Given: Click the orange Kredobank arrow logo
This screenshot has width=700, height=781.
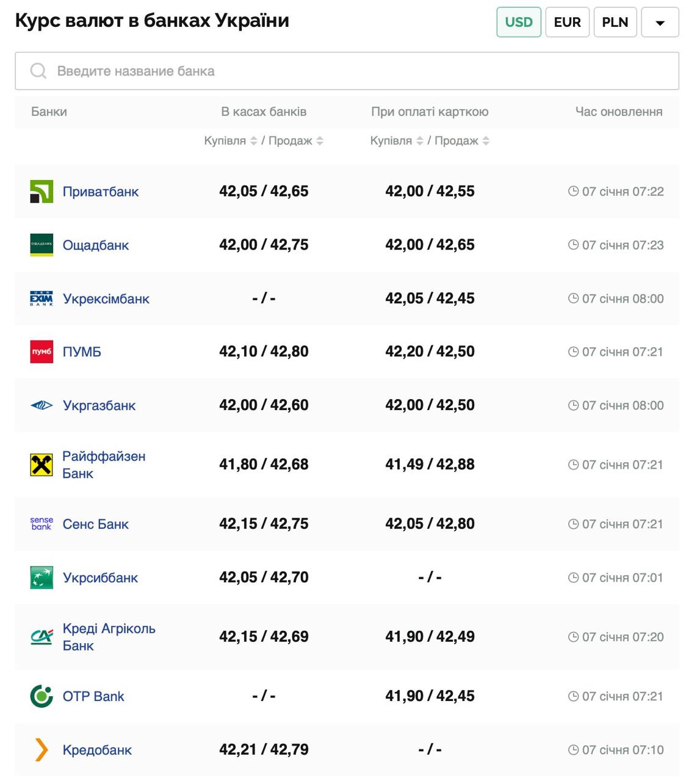Looking at the screenshot, I should coord(41,750).
